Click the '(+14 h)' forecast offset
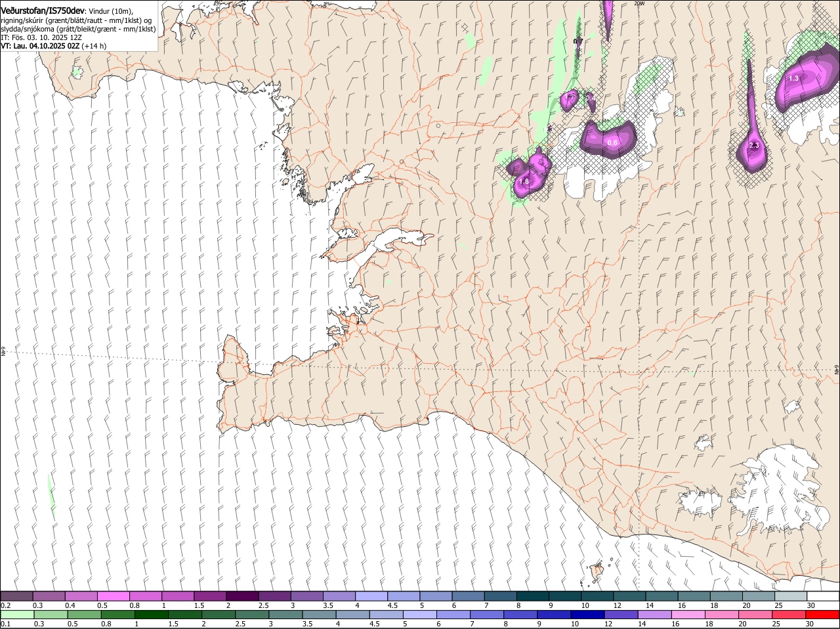Image resolution: width=840 pixels, height=629 pixels. coord(94,46)
